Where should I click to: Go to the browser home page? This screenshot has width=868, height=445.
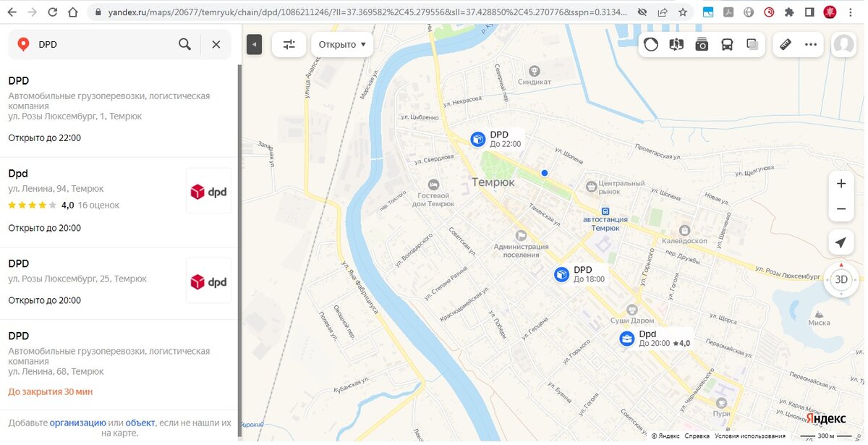coord(73,12)
